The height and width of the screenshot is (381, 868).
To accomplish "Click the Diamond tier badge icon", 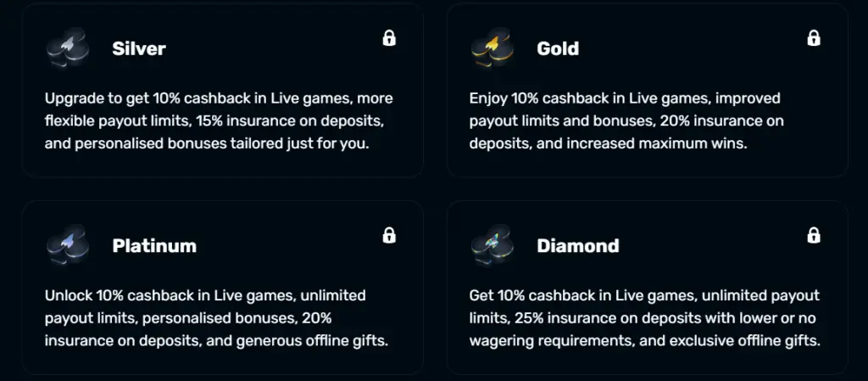I will 492,245.
